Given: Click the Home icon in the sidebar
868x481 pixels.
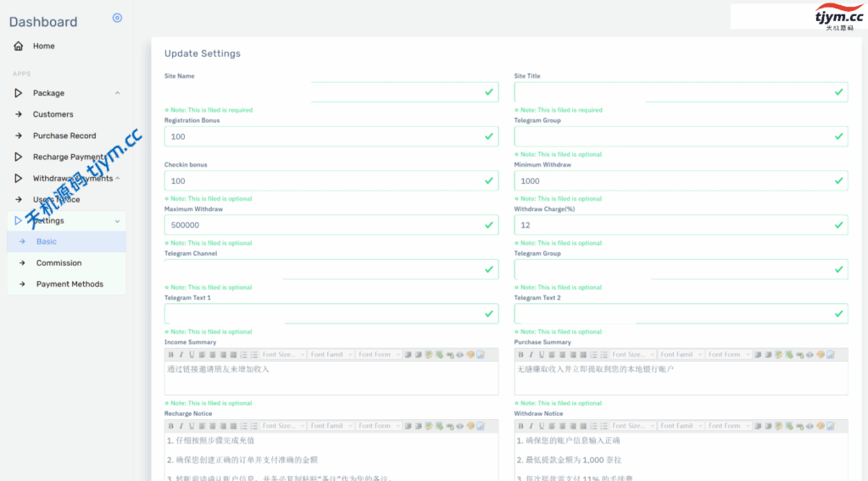Looking at the screenshot, I should point(19,46).
